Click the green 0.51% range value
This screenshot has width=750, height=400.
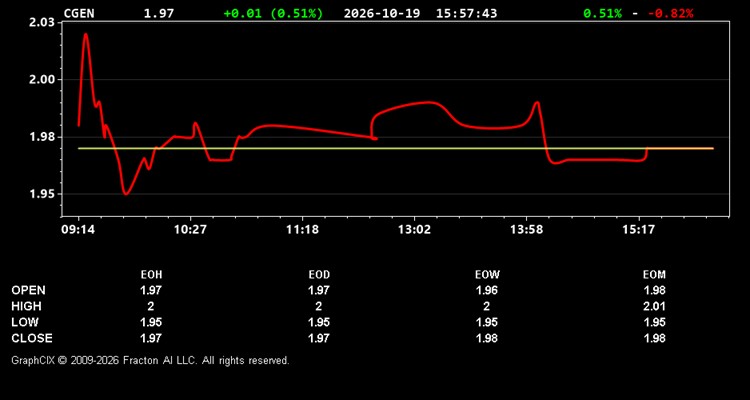pos(602,13)
